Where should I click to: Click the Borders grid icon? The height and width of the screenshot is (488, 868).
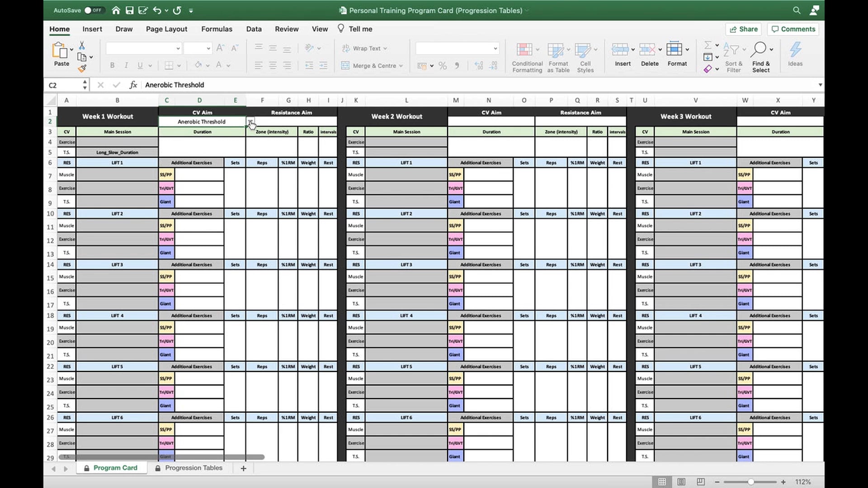pos(169,66)
